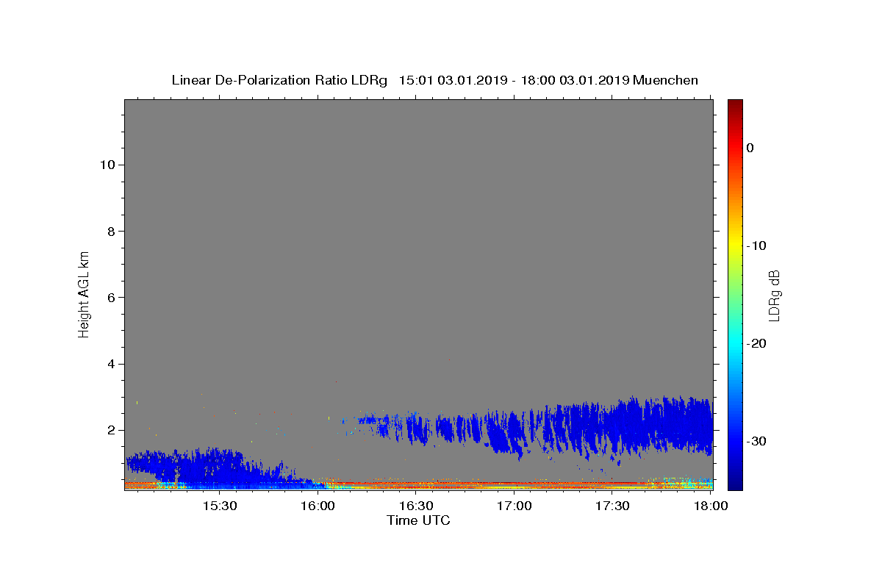Click the colorbar value label -20
Image resolution: width=882 pixels, height=588 pixels.
[756, 343]
